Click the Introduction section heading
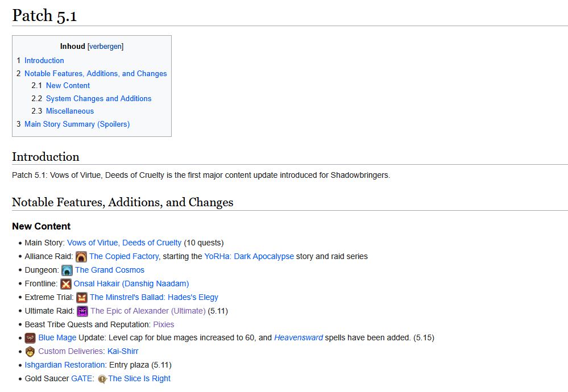Screen dimensions: 568x392 tap(45, 157)
